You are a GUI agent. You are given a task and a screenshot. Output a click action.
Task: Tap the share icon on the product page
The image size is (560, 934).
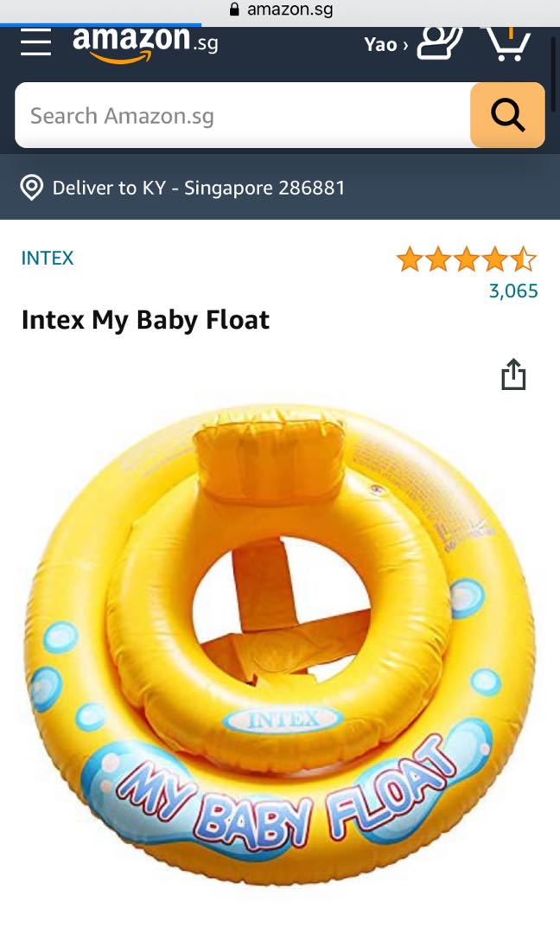coord(514,374)
